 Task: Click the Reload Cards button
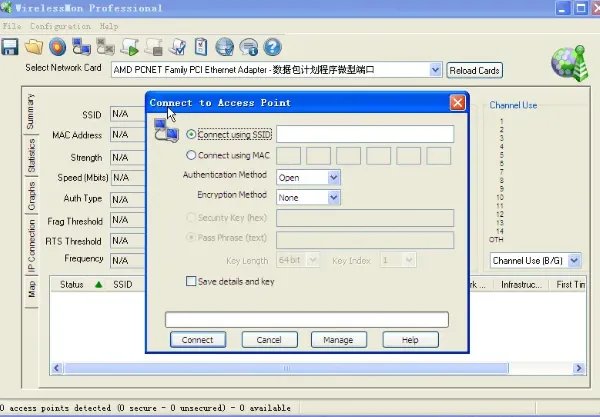tap(474, 70)
